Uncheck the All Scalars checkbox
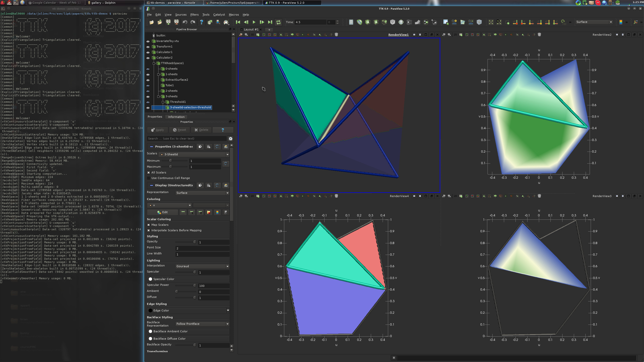This screenshot has height=362, width=644. click(x=149, y=172)
